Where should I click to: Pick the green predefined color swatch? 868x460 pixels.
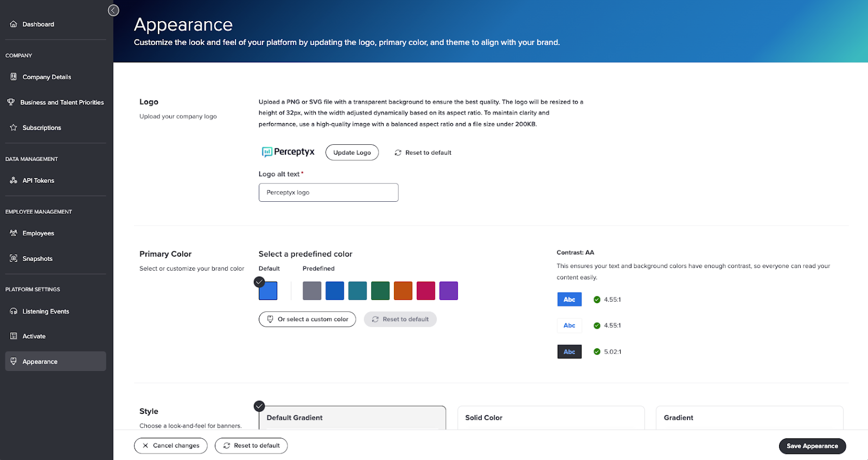pos(380,291)
